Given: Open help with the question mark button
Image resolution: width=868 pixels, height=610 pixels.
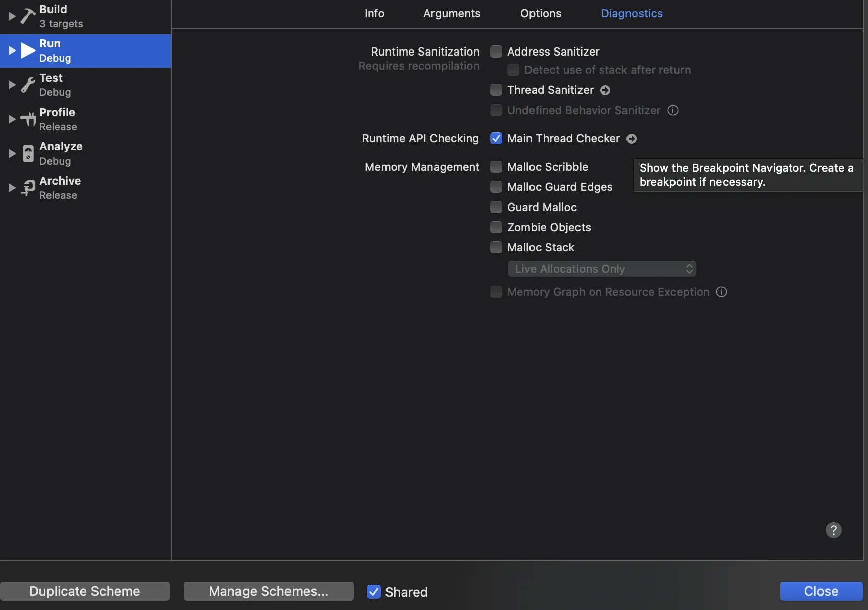Looking at the screenshot, I should pyautogui.click(x=834, y=530).
